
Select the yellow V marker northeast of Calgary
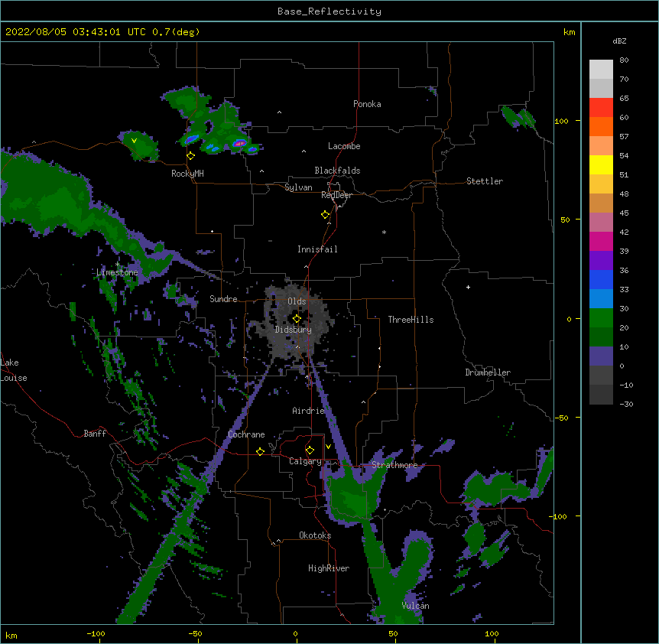point(328,447)
